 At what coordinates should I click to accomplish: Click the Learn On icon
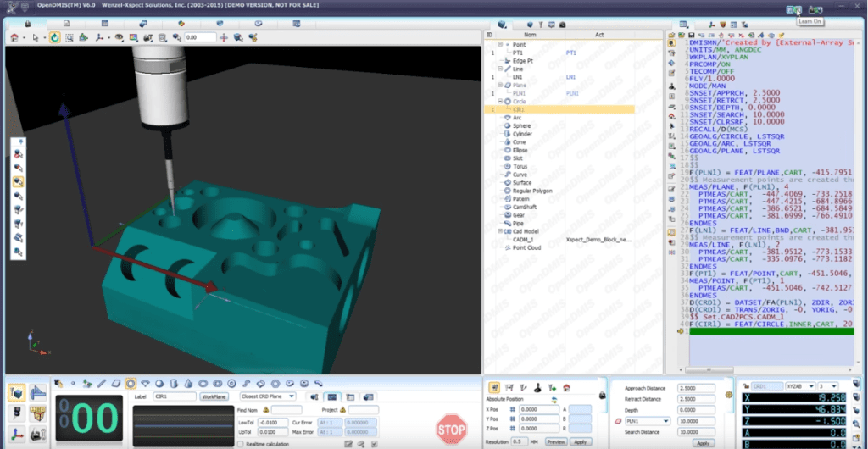tap(793, 10)
